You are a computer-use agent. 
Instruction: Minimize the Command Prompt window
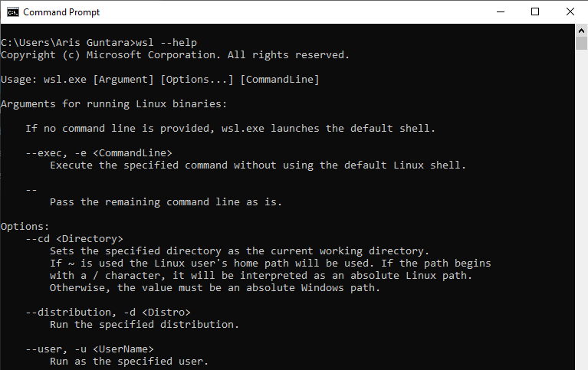(501, 12)
